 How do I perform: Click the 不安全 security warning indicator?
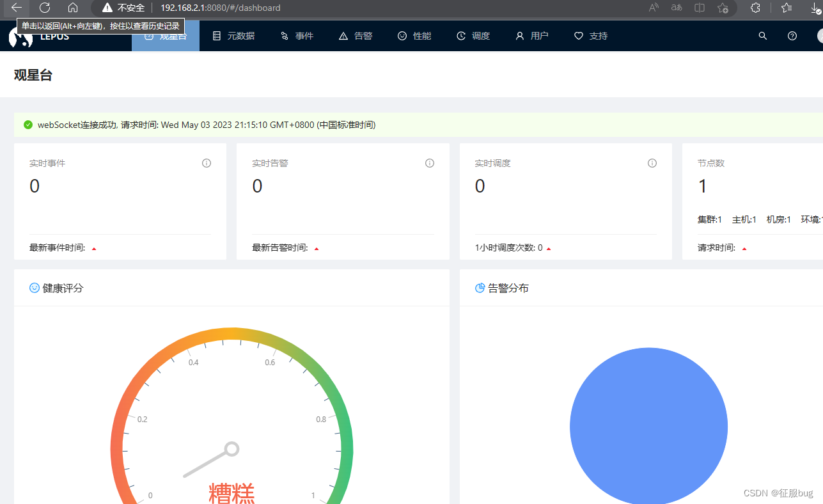(123, 8)
